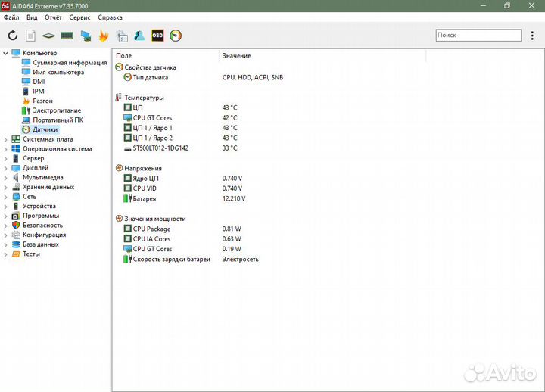The image size is (545, 392).
Task: Click the Датчики gauge icon in tree
Action: coord(26,129)
